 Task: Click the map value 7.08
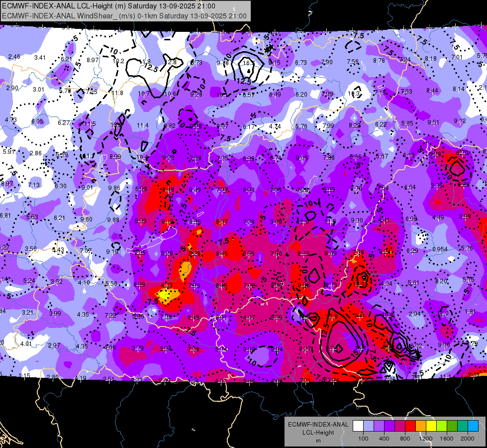pyautogui.click(x=194, y=349)
